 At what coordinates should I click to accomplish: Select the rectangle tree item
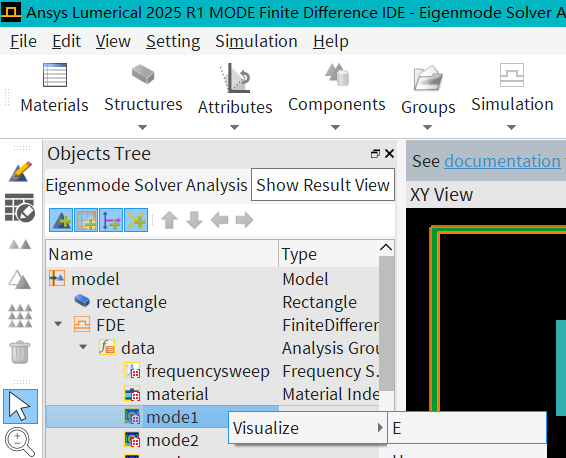131,302
